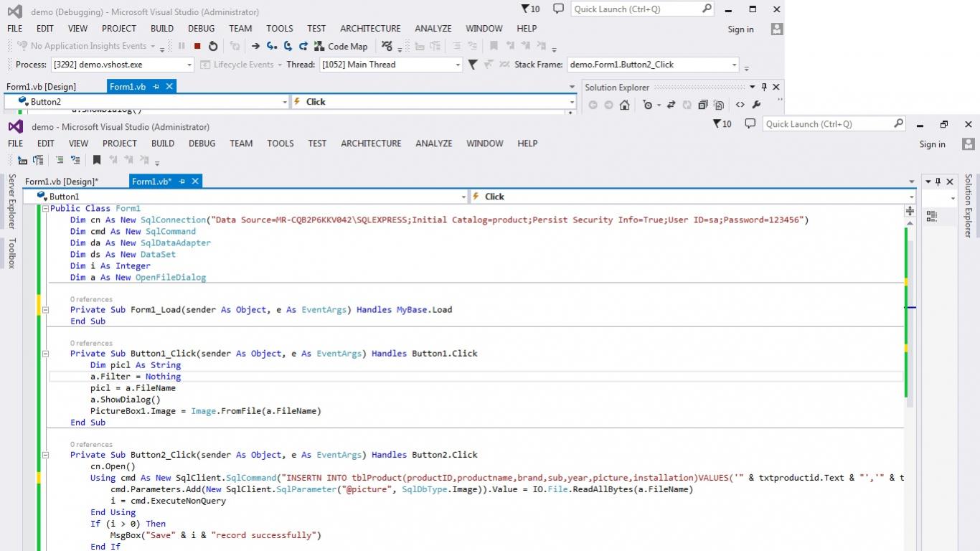Switch to Form1.vb [Design]* tab
This screenshot has height=551, width=980.
pos(62,182)
